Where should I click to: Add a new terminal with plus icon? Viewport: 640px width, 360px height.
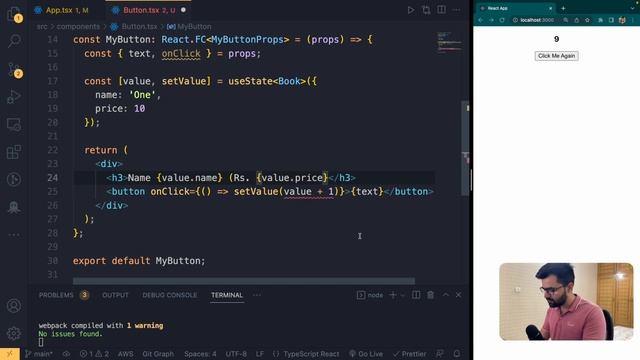point(393,295)
